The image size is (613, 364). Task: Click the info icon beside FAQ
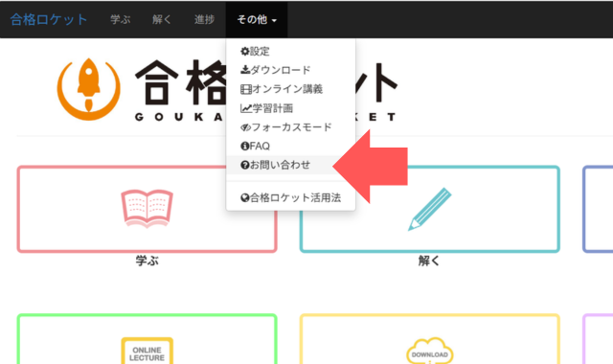click(245, 147)
